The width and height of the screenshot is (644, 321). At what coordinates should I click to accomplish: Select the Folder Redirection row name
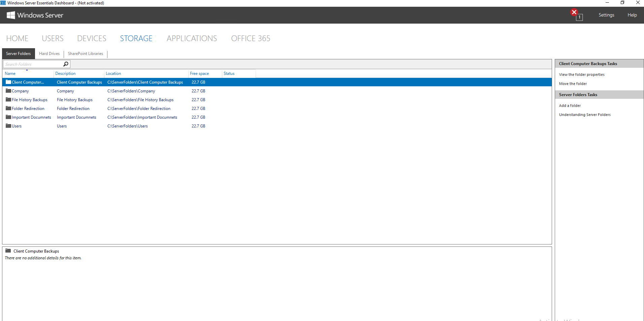28,109
